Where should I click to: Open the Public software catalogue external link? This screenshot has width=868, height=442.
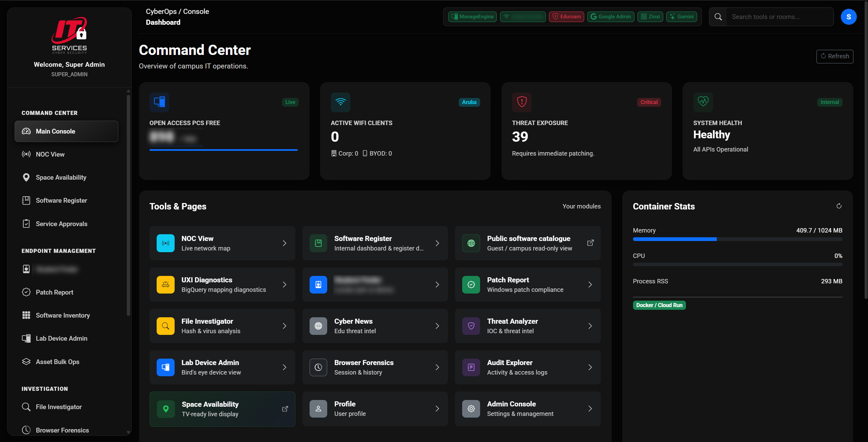pyautogui.click(x=590, y=243)
